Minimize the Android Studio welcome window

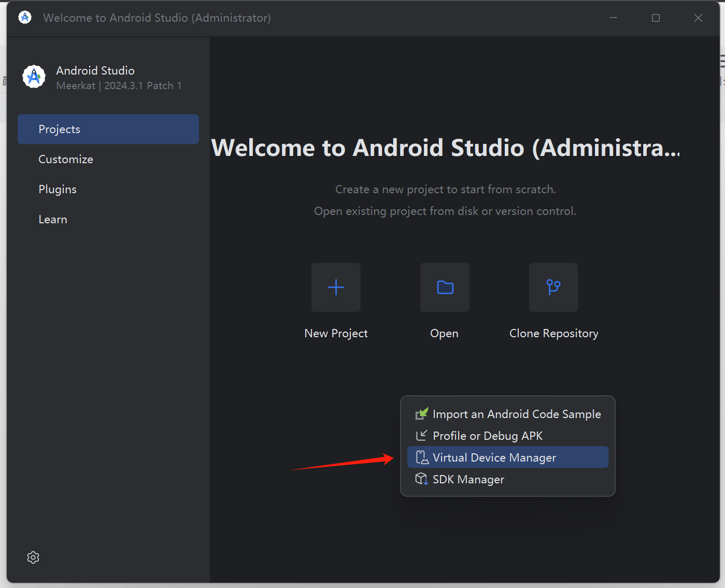(613, 18)
